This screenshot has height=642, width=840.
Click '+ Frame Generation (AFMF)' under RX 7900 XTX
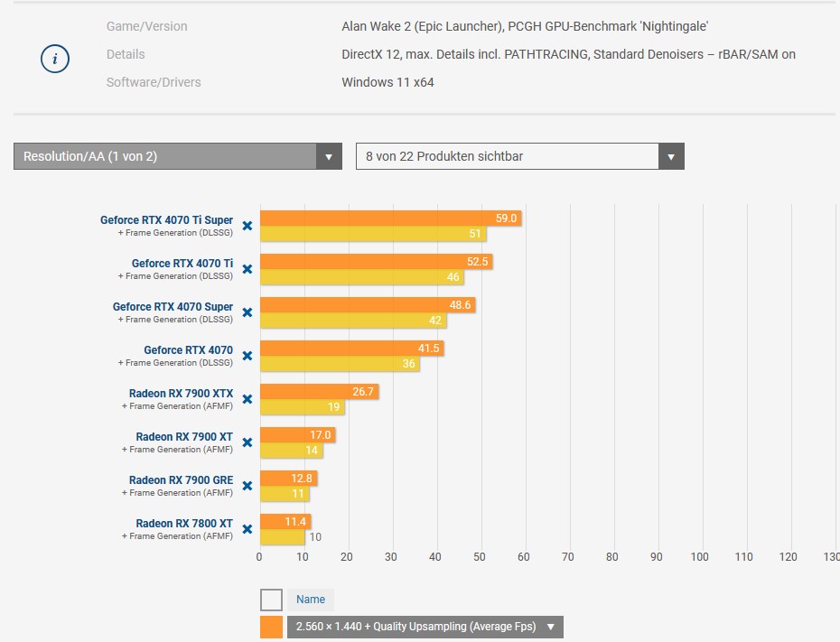pyautogui.click(x=177, y=406)
